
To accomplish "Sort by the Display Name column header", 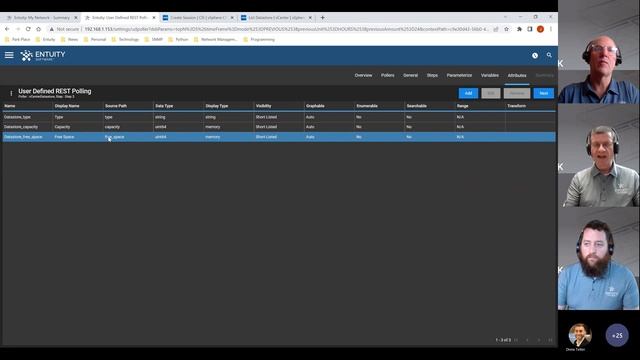I will 67,106.
